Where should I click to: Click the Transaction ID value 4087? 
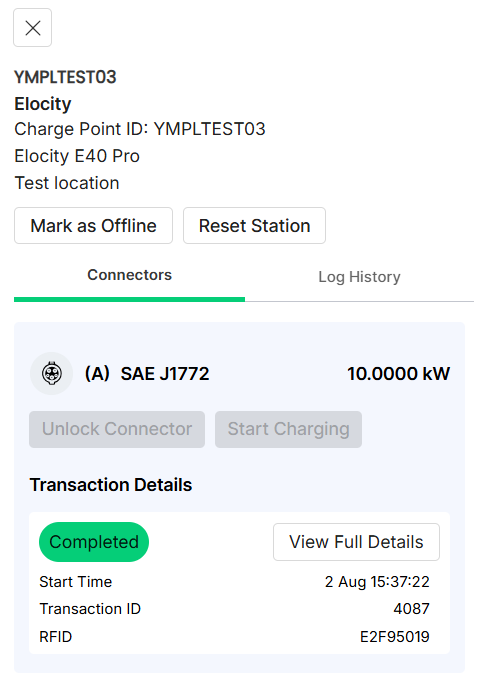point(412,609)
